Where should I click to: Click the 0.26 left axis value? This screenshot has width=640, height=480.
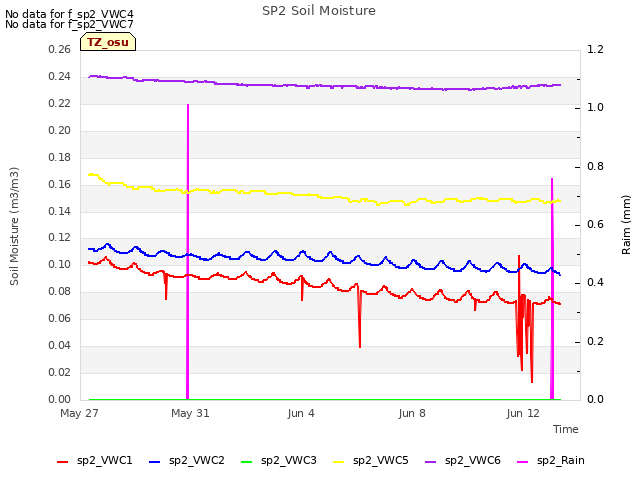tap(60, 49)
